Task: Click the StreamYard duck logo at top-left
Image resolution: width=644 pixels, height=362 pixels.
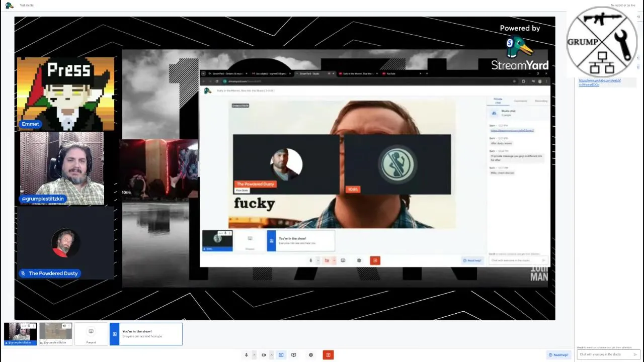Action: click(9, 5)
